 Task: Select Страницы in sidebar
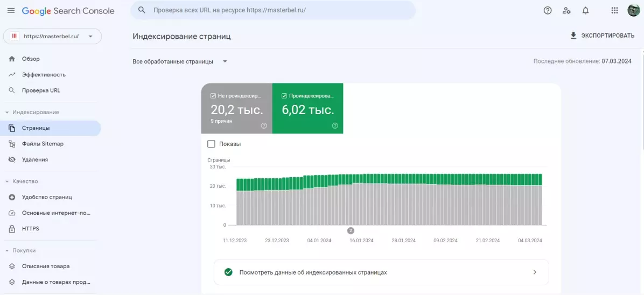tap(50, 128)
